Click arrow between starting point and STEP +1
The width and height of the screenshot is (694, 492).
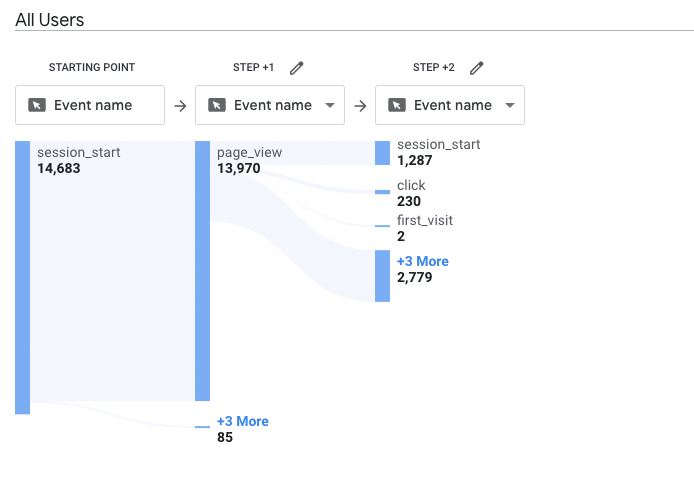pos(180,105)
